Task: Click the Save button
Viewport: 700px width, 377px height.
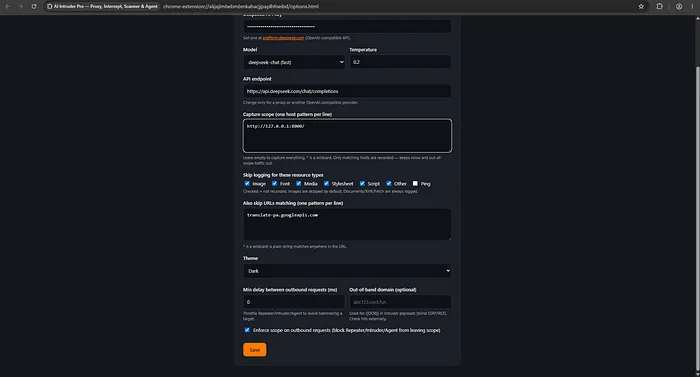Action: point(254,350)
